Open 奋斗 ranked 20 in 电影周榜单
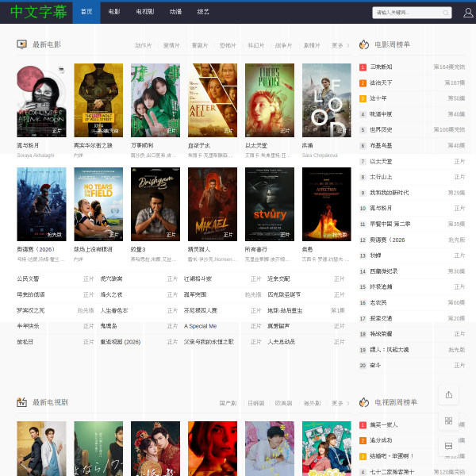Screen dimensions: 476x476 coord(375,365)
